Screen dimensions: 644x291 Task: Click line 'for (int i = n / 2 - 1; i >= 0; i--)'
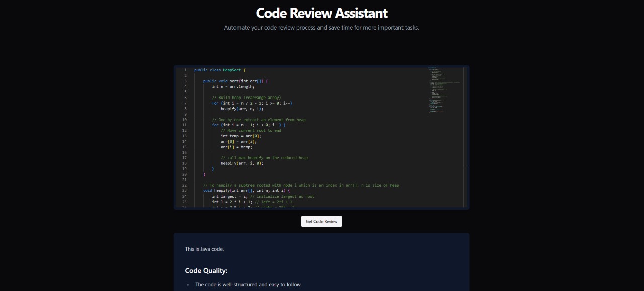click(252, 103)
